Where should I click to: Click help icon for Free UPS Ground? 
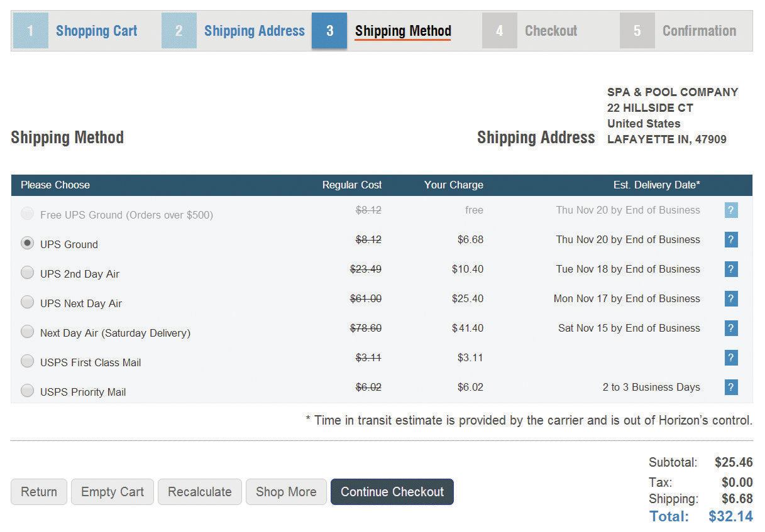(x=730, y=210)
